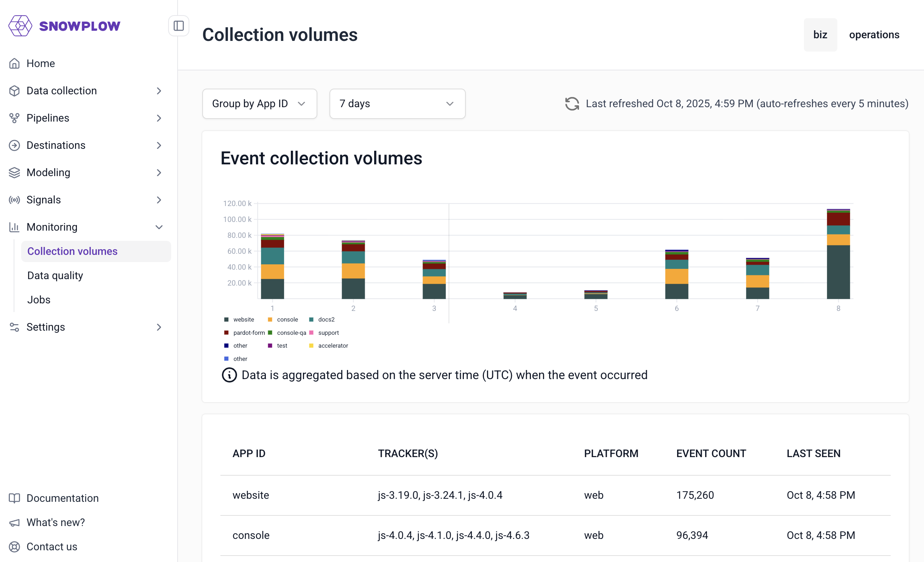Click the Documentation book icon
Viewport: 924px width, 562px height.
tap(14, 498)
